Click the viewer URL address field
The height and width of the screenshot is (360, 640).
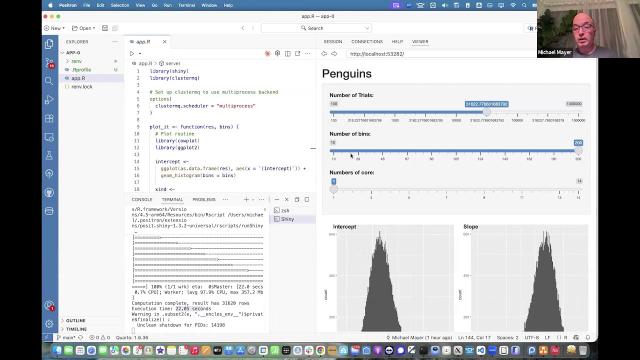[441, 54]
